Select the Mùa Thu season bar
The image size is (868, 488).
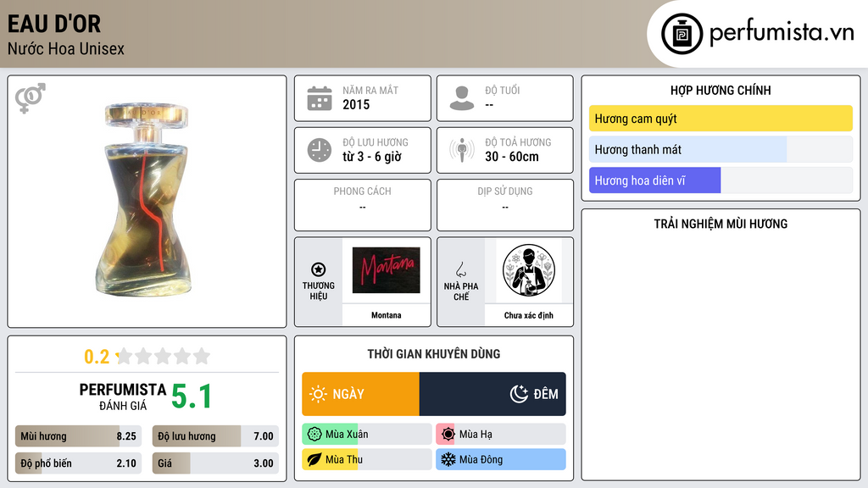[x=367, y=459]
